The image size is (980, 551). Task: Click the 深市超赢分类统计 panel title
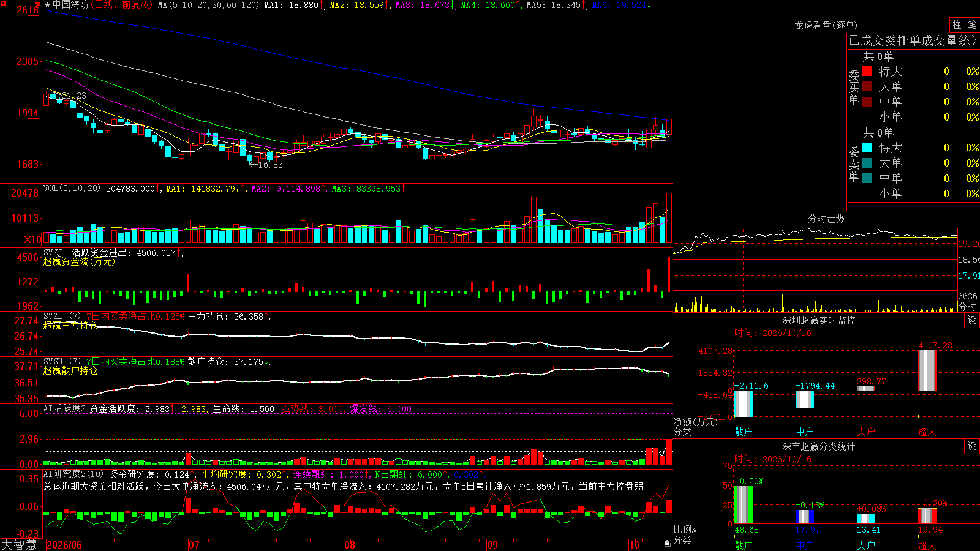click(x=819, y=446)
